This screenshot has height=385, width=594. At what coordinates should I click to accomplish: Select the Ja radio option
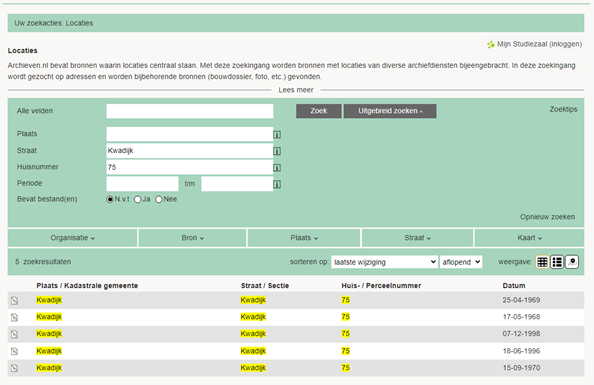coord(138,199)
